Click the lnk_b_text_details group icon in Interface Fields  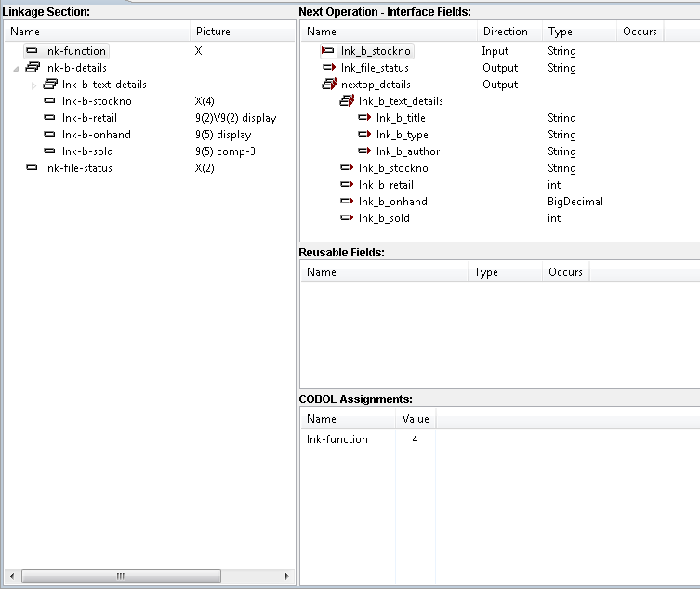pyautogui.click(x=346, y=101)
